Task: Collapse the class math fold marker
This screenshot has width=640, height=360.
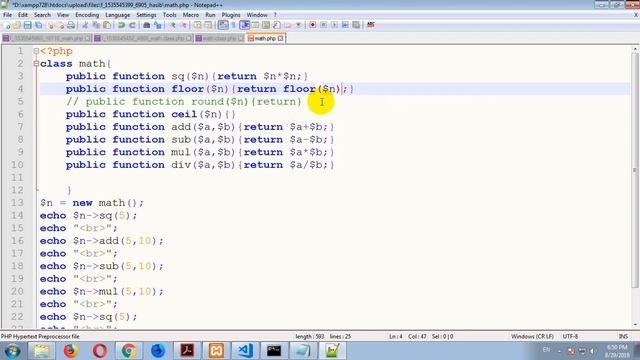Action: coord(36,64)
